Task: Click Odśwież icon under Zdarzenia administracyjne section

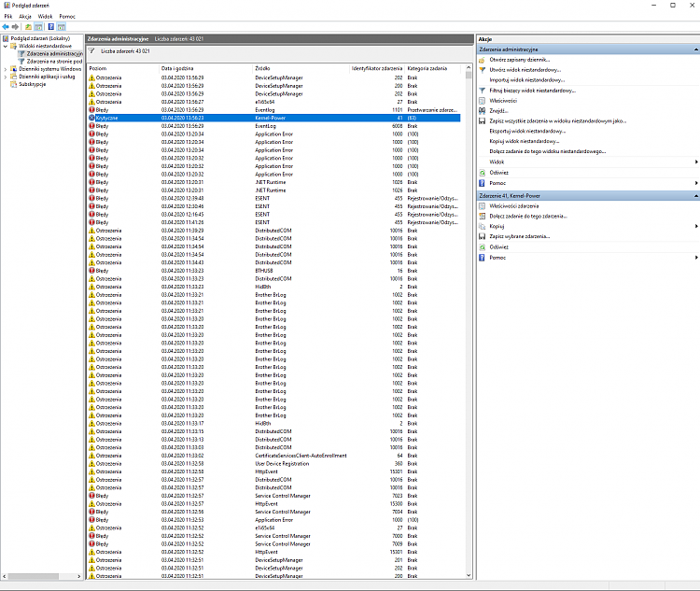Action: click(x=483, y=173)
